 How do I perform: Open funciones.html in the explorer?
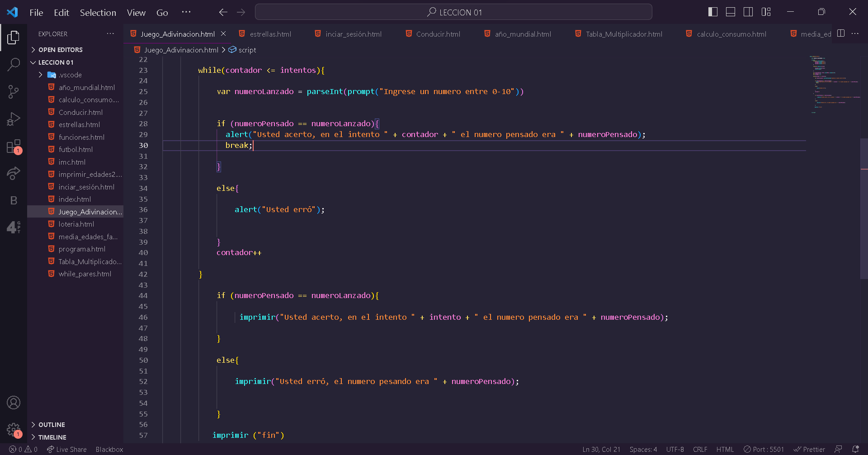tap(75, 137)
